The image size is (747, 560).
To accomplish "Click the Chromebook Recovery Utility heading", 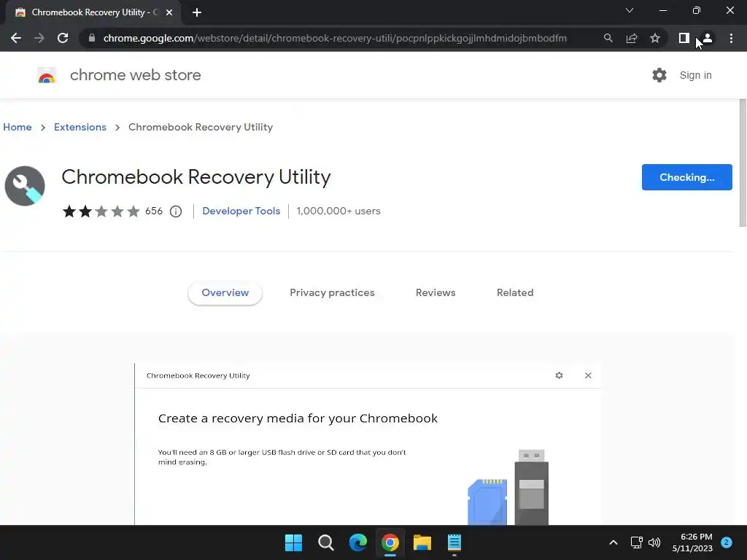I will point(196,177).
